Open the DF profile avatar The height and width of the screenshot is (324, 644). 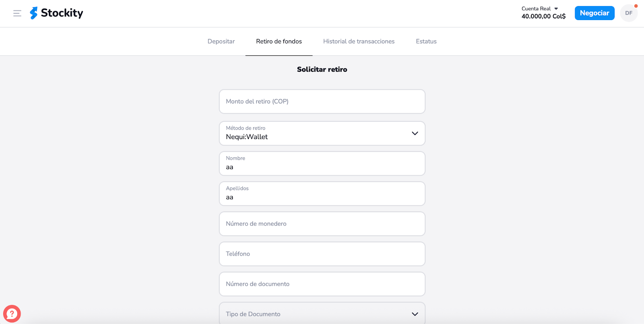(x=629, y=13)
